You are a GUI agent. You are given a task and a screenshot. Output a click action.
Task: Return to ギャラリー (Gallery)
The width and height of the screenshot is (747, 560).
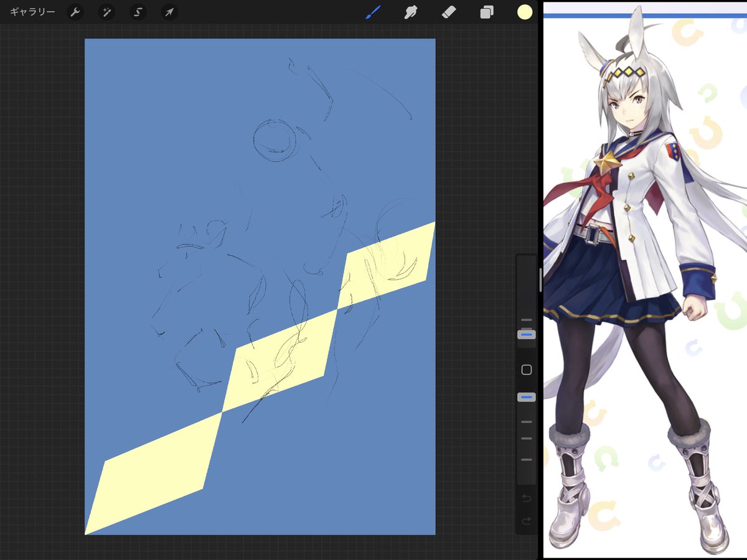click(x=32, y=12)
